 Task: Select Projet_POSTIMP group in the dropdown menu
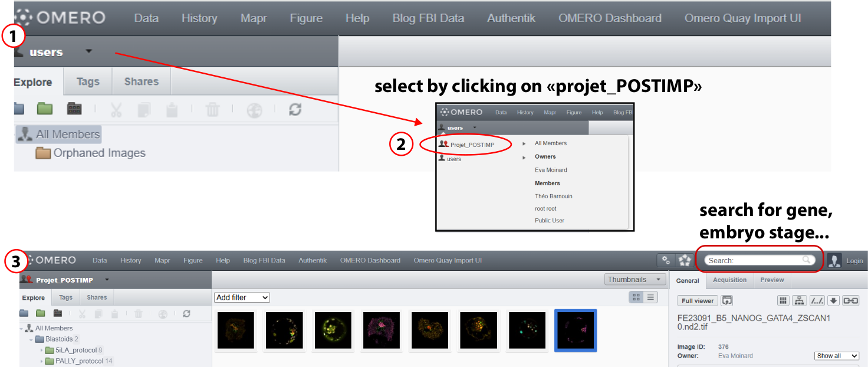pyautogui.click(x=472, y=145)
